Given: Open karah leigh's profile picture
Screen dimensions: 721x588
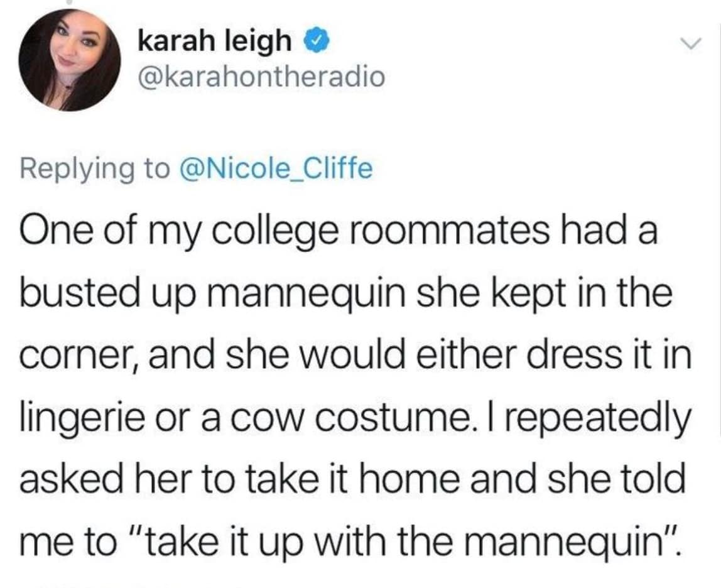Looking at the screenshot, I should click(x=70, y=60).
